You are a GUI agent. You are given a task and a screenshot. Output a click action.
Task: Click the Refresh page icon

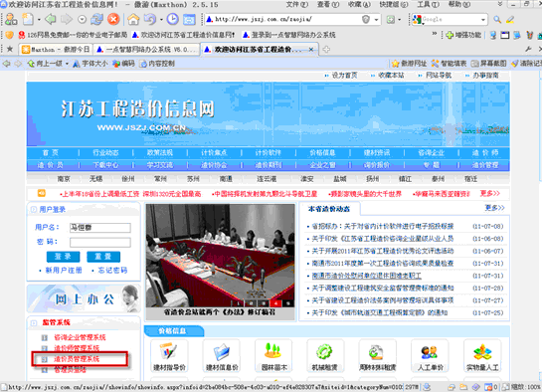(96, 19)
